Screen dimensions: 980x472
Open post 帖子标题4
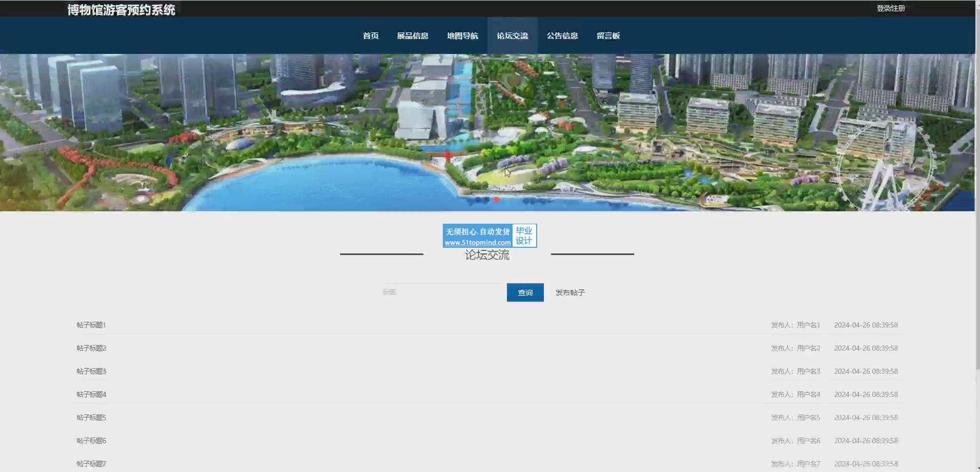pyautogui.click(x=91, y=394)
